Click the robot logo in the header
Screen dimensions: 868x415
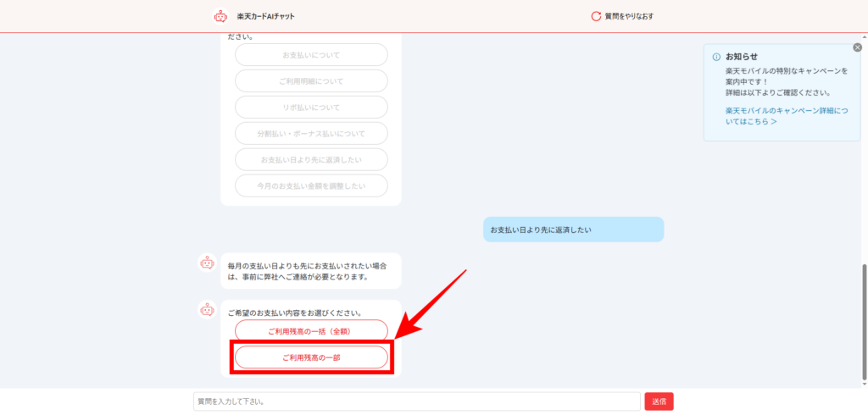[220, 16]
